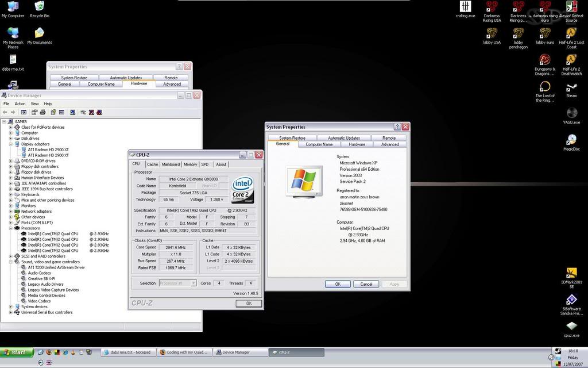Toggle the console tree icon in Device Manager toolbar

click(x=24, y=112)
